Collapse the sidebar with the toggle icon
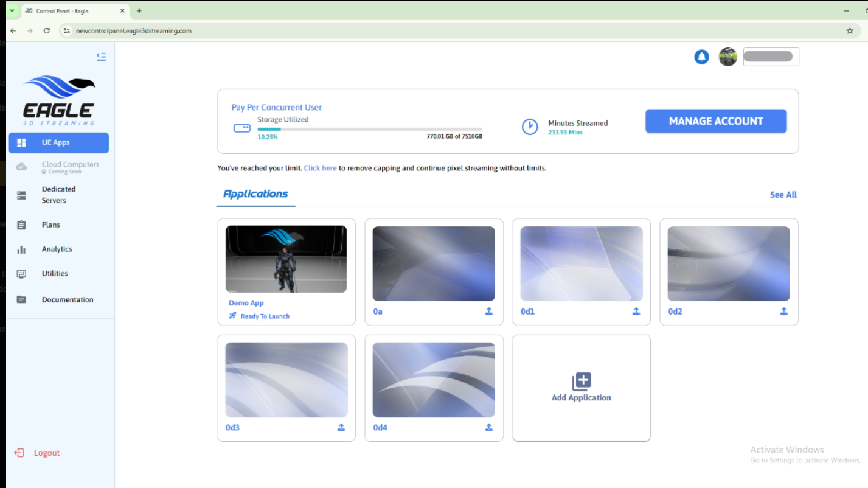 click(x=101, y=57)
